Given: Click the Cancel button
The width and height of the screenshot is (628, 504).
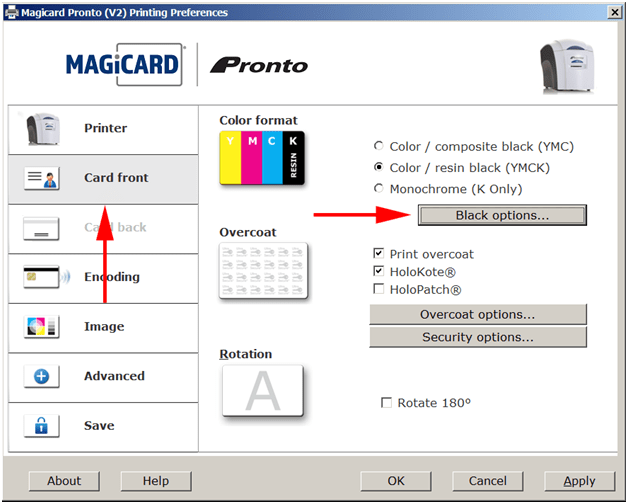Looking at the screenshot, I should coord(487,481).
